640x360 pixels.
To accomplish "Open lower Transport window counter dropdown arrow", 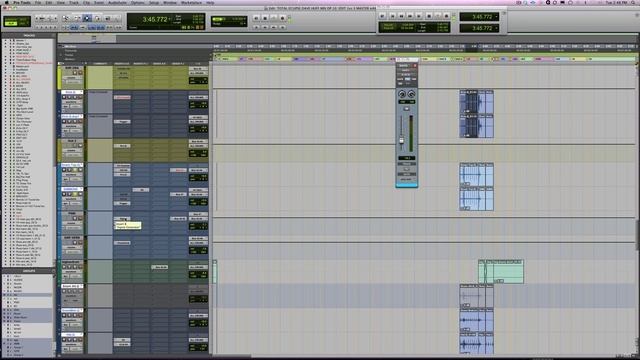I will [496, 28].
